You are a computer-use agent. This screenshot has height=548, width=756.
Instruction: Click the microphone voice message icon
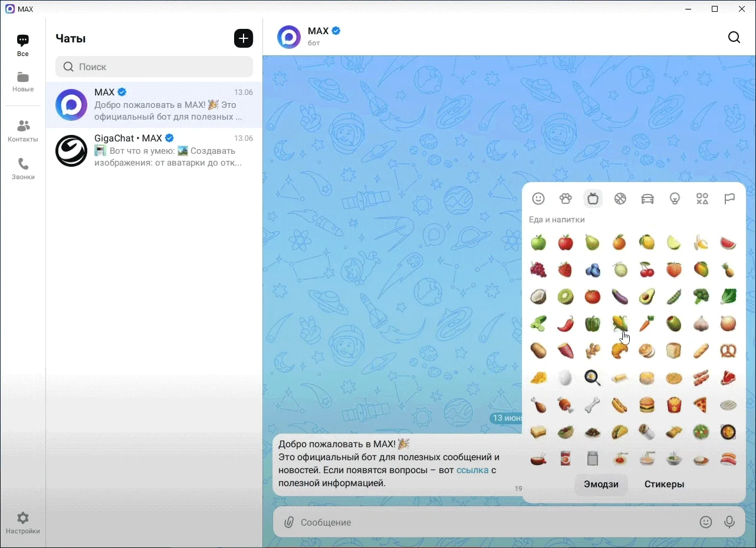[x=729, y=522]
